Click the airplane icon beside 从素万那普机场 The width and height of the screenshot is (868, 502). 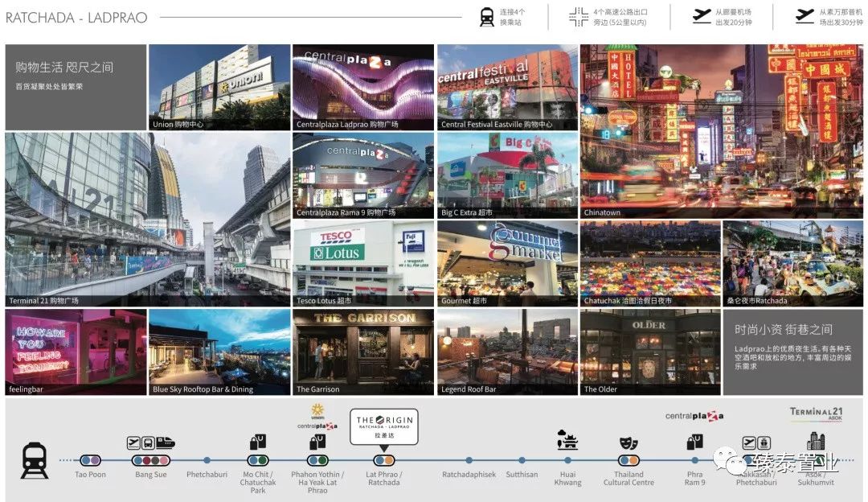point(805,16)
